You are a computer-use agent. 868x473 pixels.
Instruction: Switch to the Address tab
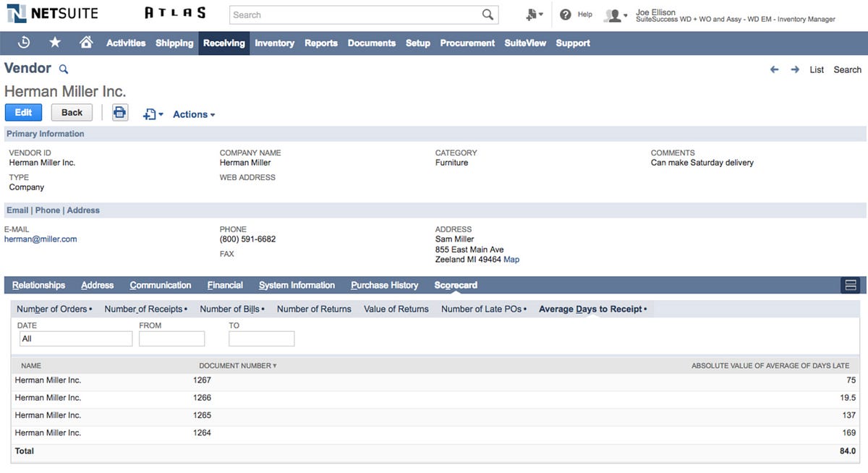click(98, 285)
